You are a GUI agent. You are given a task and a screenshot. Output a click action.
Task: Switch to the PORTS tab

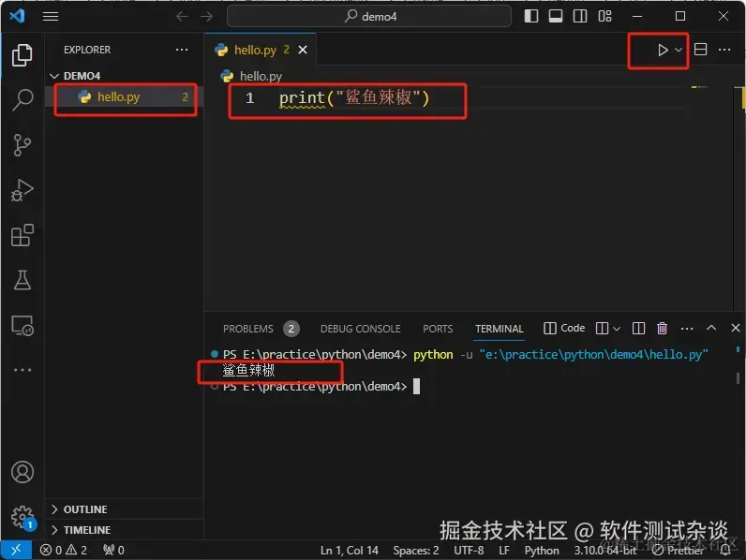tap(438, 329)
